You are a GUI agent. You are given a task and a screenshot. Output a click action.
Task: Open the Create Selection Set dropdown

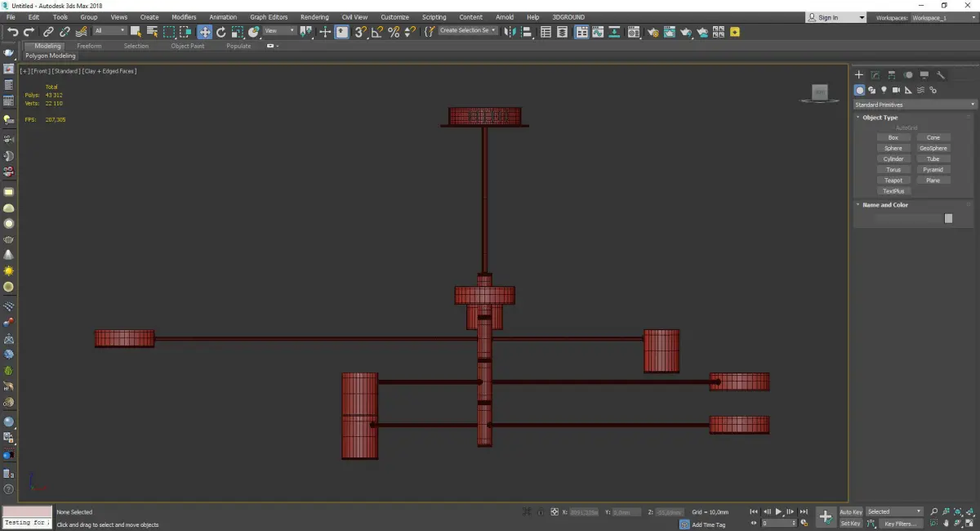pyautogui.click(x=468, y=31)
